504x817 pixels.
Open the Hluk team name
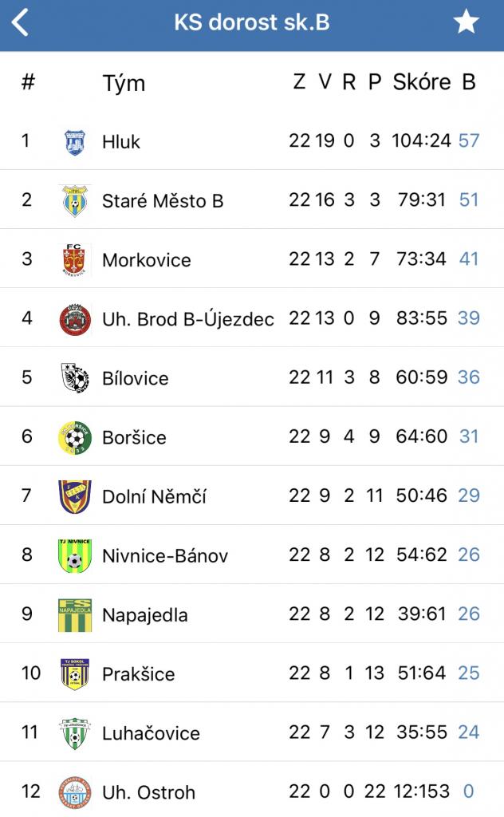121,142
